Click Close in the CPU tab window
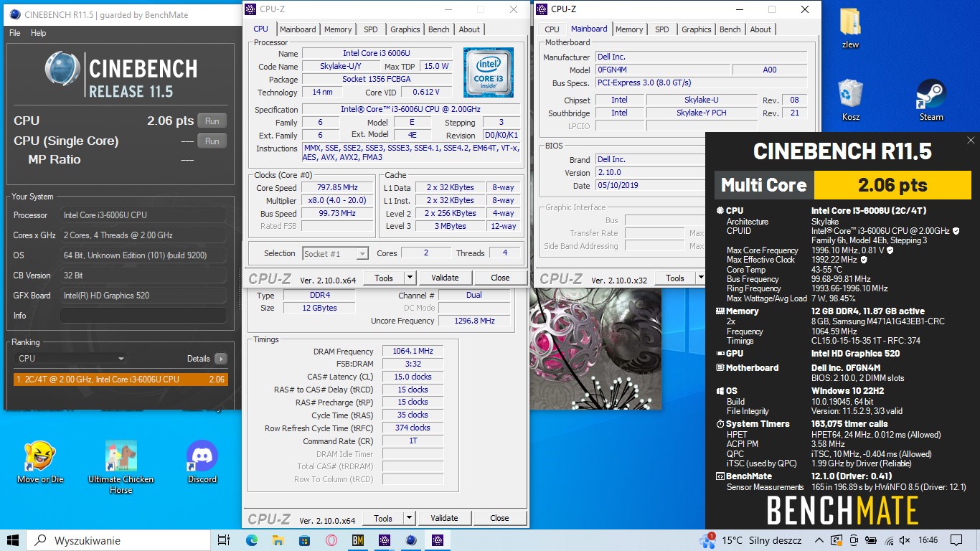 pos(501,278)
